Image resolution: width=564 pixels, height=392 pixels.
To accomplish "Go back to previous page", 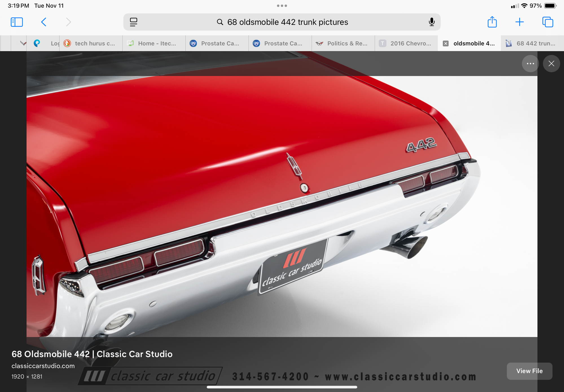I will click(44, 22).
